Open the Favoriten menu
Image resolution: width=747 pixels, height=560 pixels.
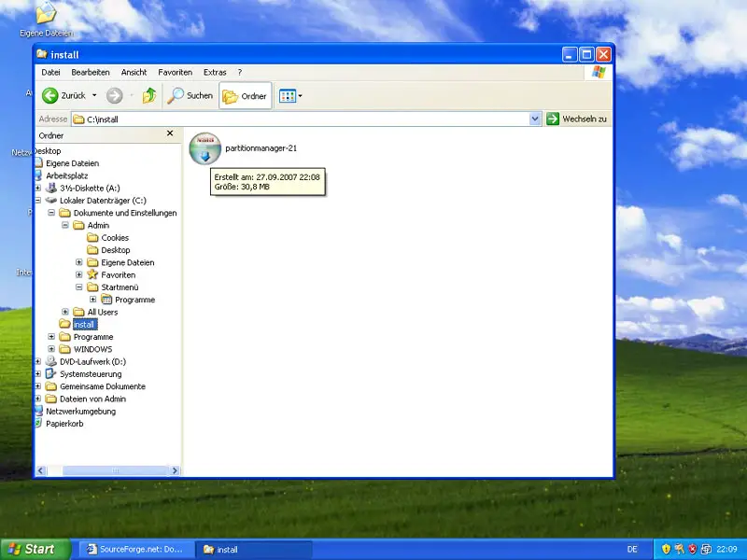click(x=175, y=73)
